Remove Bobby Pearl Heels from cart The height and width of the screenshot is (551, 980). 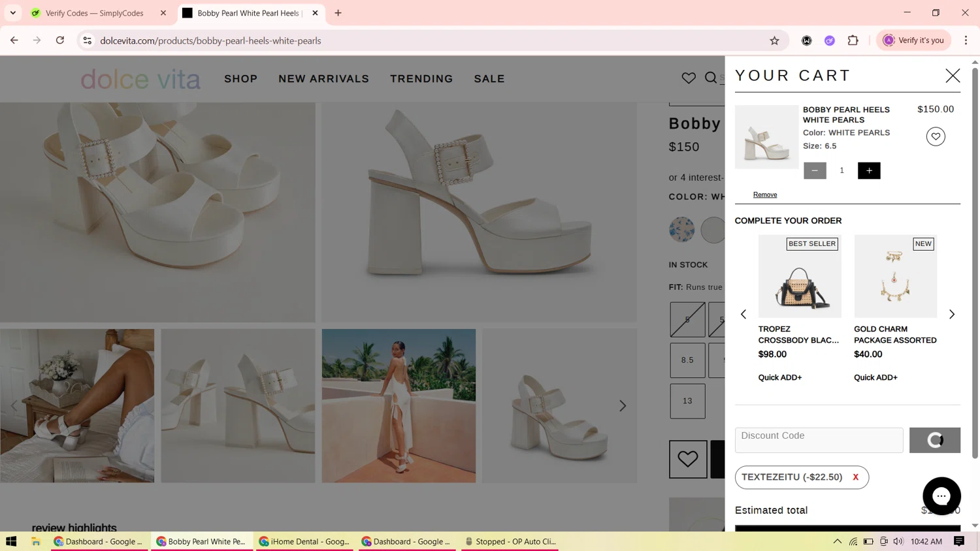pyautogui.click(x=765, y=195)
